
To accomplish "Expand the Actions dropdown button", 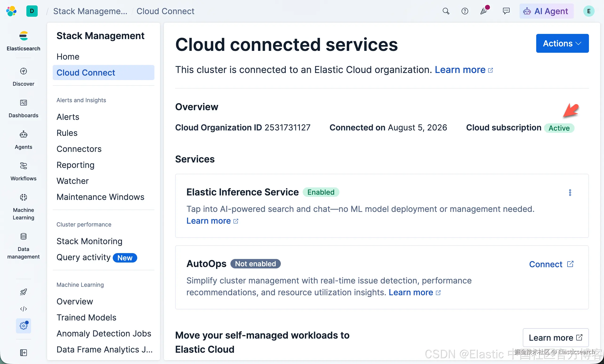I will [562, 43].
